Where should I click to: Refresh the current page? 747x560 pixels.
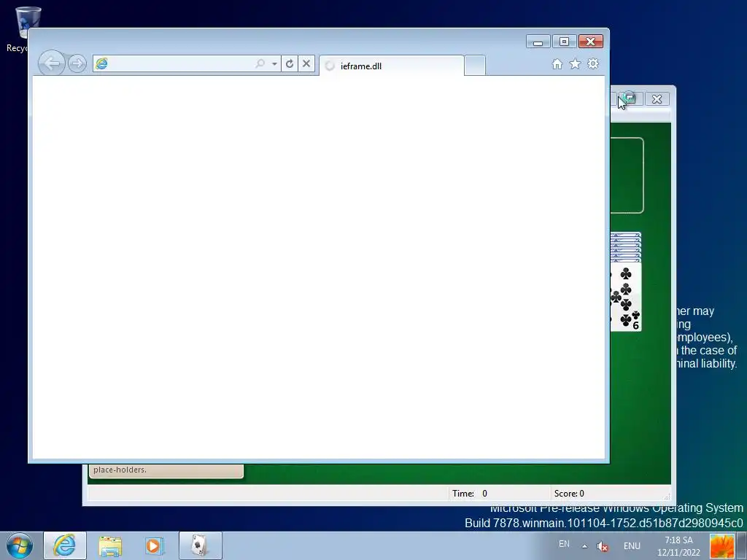[x=289, y=64]
